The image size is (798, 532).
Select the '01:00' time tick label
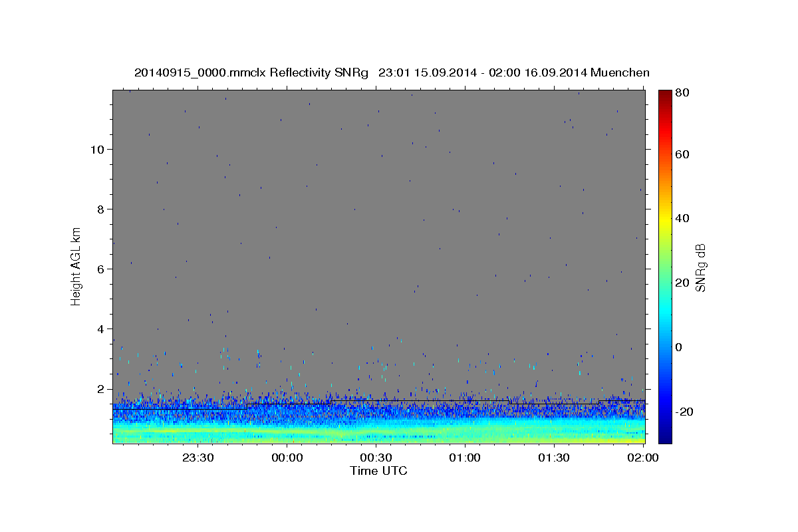465,458
